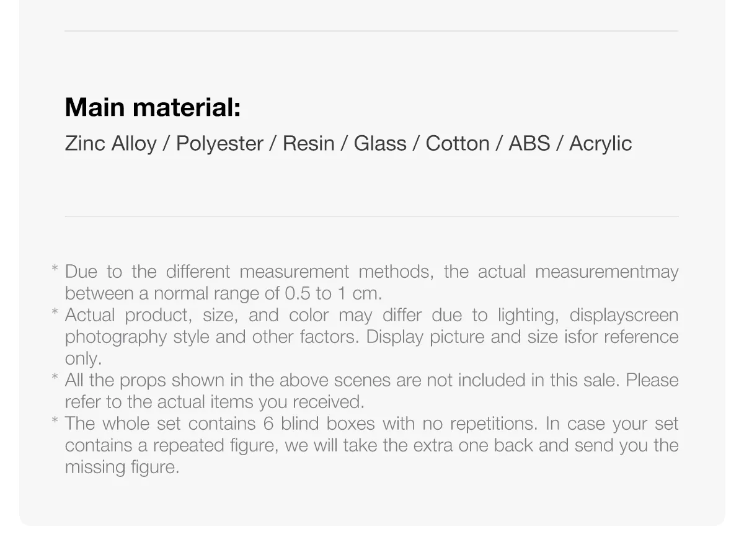Click the "Due to the different measurement" line
The width and height of the screenshot is (744, 560).
click(372, 272)
